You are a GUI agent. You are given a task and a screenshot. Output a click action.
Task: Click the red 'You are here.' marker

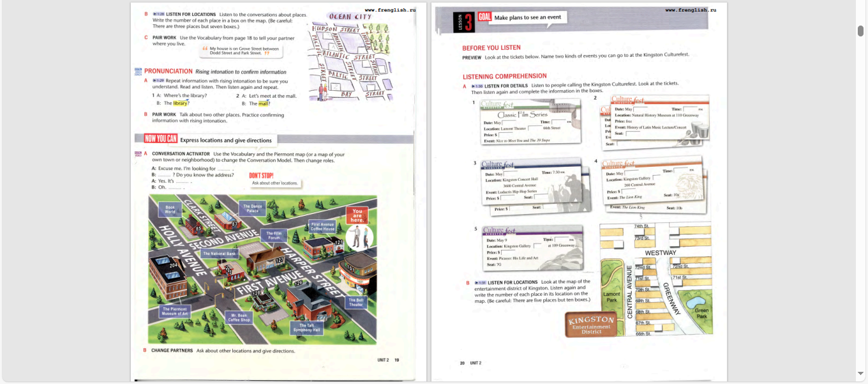click(357, 215)
